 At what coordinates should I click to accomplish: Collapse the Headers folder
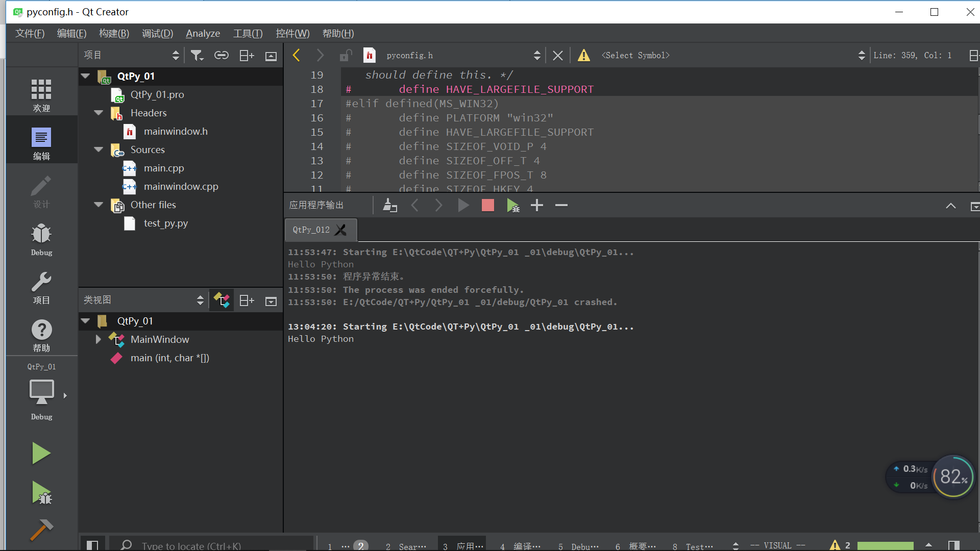[99, 113]
